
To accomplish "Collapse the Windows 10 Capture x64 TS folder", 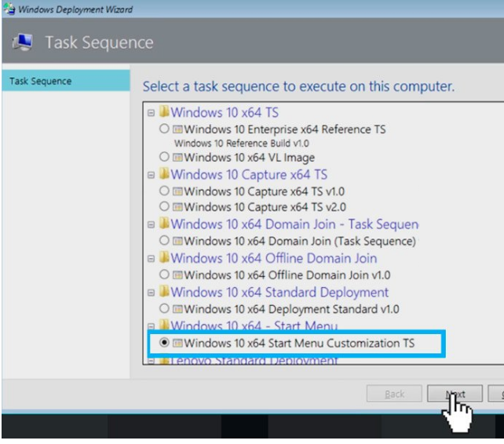I will pos(151,175).
